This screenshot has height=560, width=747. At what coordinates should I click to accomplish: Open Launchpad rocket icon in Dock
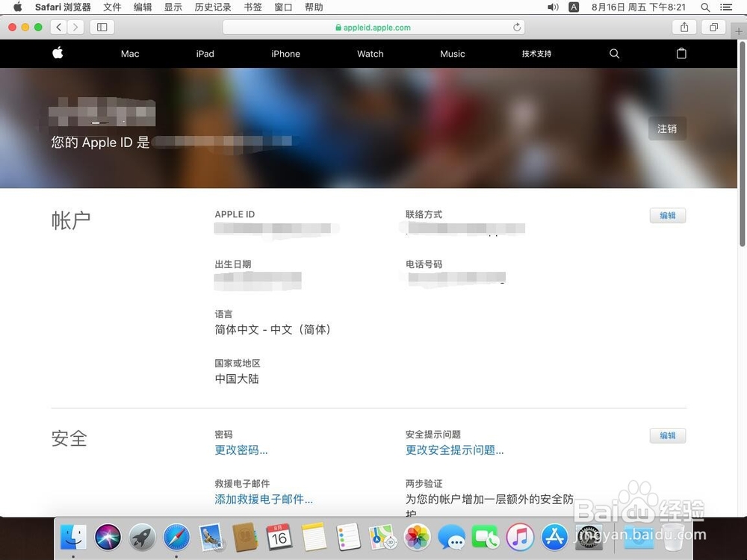point(142,537)
